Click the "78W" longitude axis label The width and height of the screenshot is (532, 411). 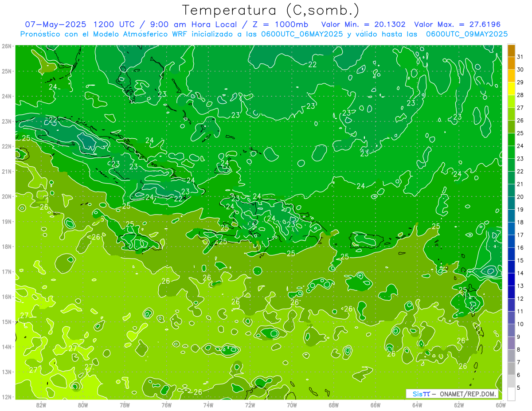pyautogui.click(x=125, y=405)
